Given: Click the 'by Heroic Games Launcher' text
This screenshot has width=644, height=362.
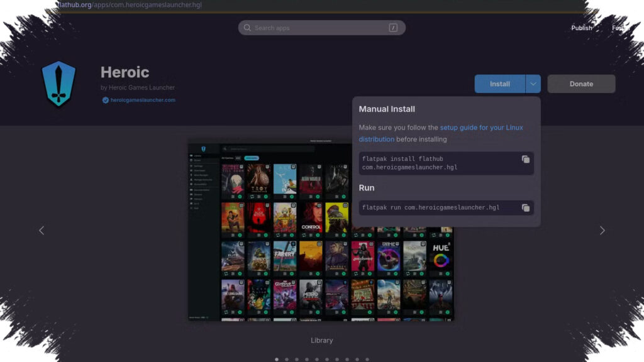Looking at the screenshot, I should (x=138, y=87).
